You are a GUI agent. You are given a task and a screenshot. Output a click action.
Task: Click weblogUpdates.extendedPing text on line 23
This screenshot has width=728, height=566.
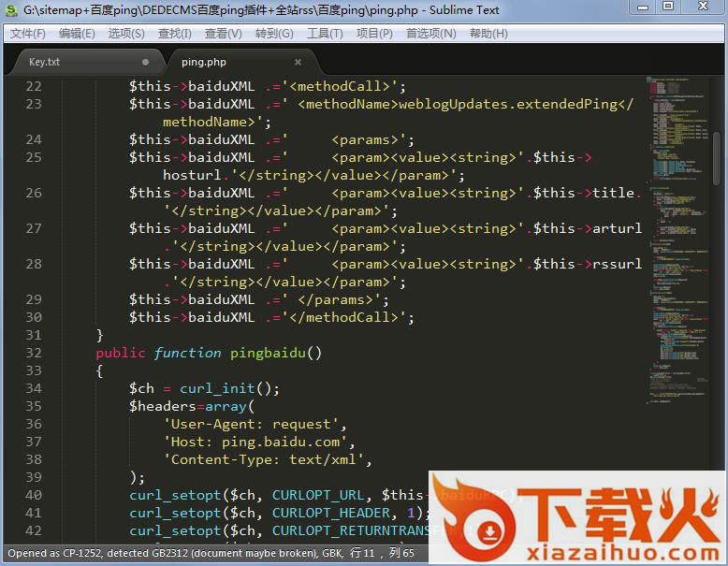[x=508, y=104]
